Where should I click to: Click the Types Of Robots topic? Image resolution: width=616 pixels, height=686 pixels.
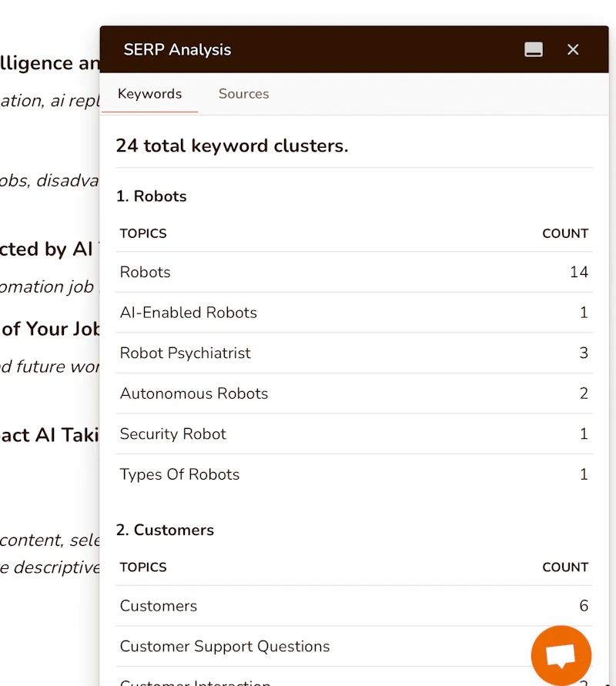(179, 474)
